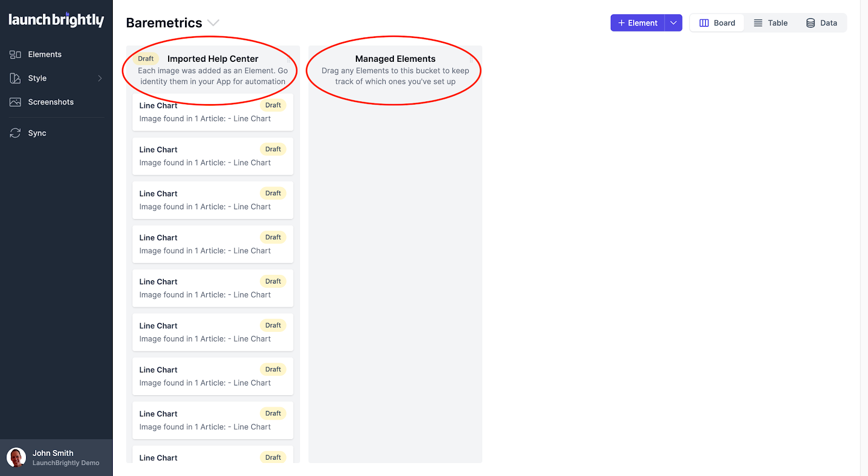The height and width of the screenshot is (476, 868).
Task: Click the Sync arrows icon in sidebar
Action: (x=15, y=133)
